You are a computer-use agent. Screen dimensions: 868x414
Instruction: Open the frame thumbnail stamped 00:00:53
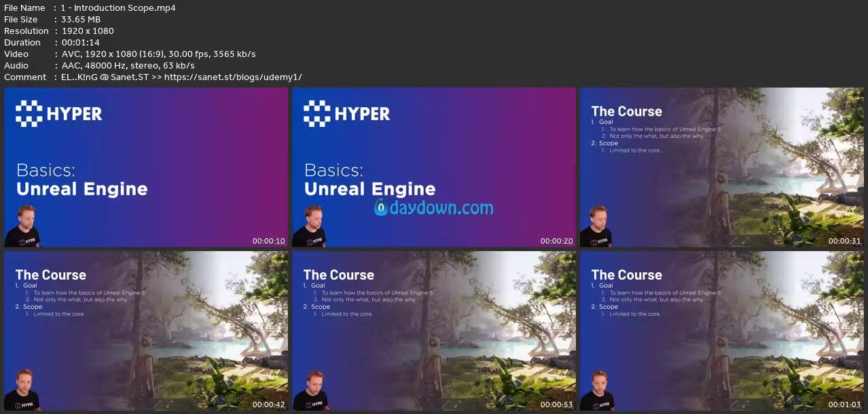click(434, 331)
